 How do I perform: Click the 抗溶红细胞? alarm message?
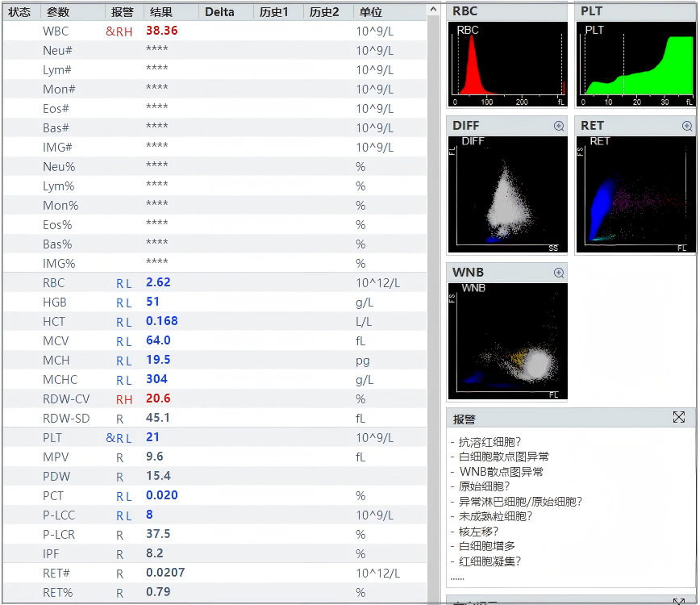(x=490, y=442)
